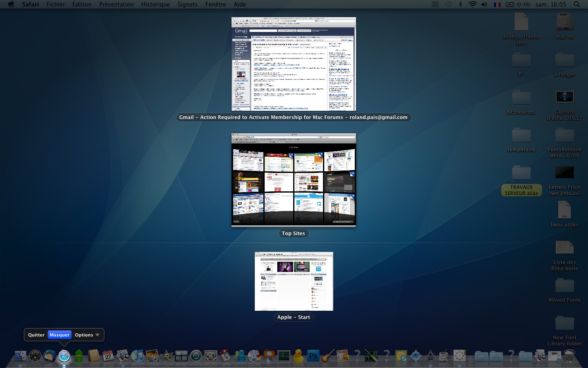Screen dimensions: 588x368
Task: Launch Activity Monitor in the Dock
Action: [284, 356]
